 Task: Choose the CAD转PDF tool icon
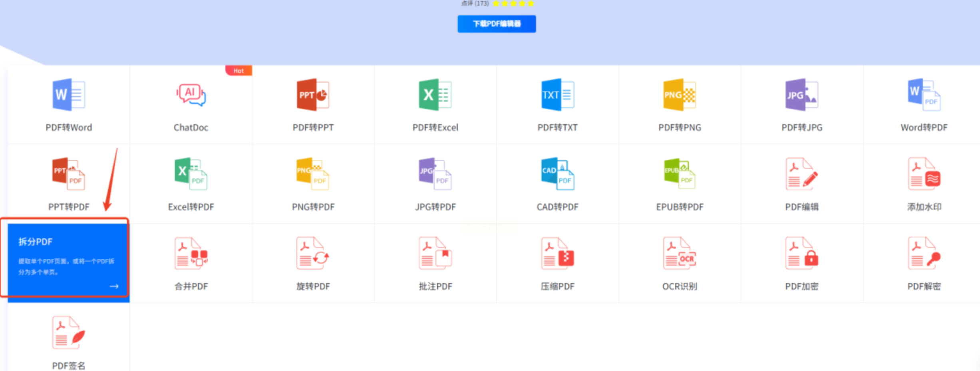(x=558, y=174)
